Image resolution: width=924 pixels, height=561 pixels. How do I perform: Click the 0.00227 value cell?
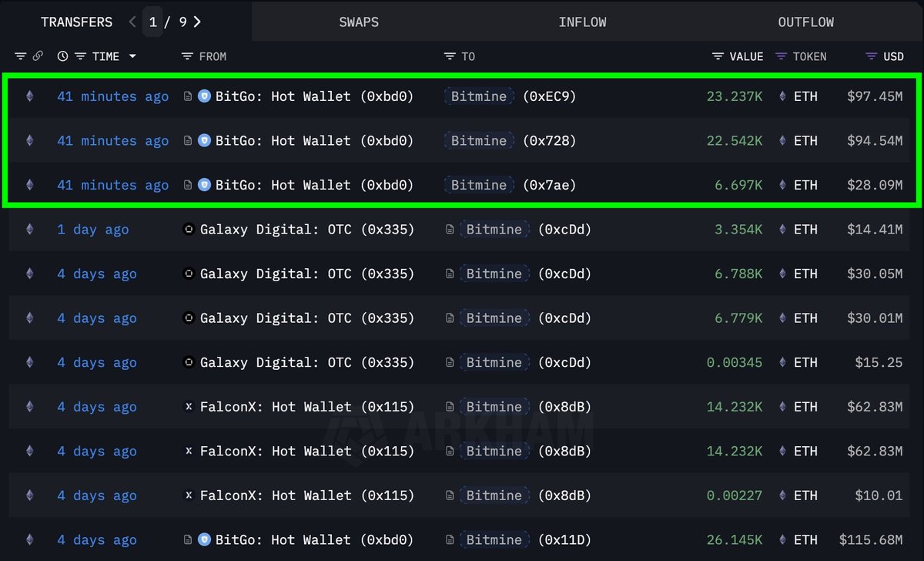tap(735, 496)
